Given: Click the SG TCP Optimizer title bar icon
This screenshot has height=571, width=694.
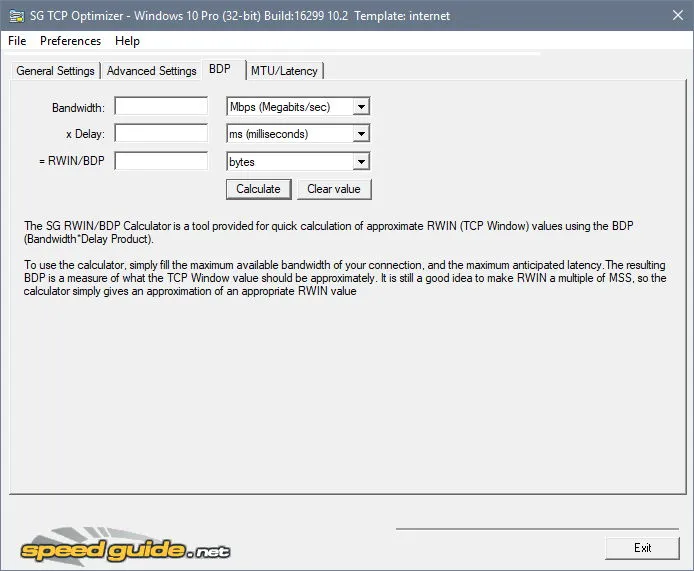Looking at the screenshot, I should tap(16, 16).
